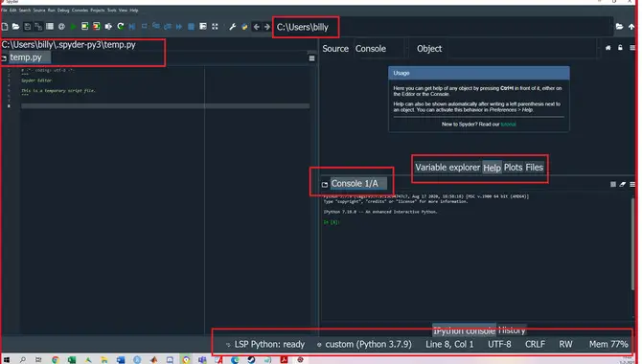Viewport: 642px width, 364px height.
Task: Open the Windows Start menu
Action: pos(7,360)
